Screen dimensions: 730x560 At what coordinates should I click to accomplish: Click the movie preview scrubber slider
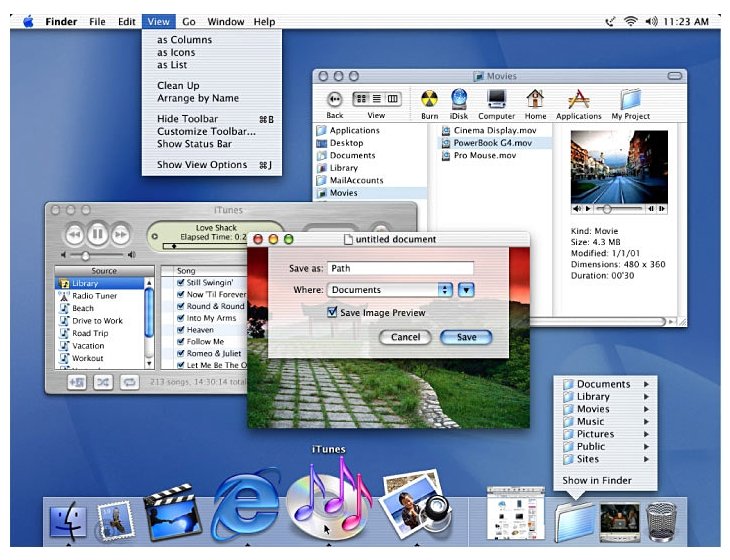click(607, 209)
